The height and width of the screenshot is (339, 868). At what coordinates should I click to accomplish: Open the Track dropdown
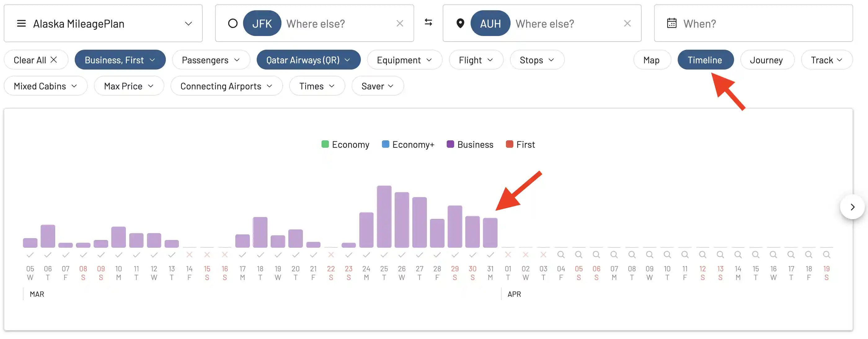826,60
